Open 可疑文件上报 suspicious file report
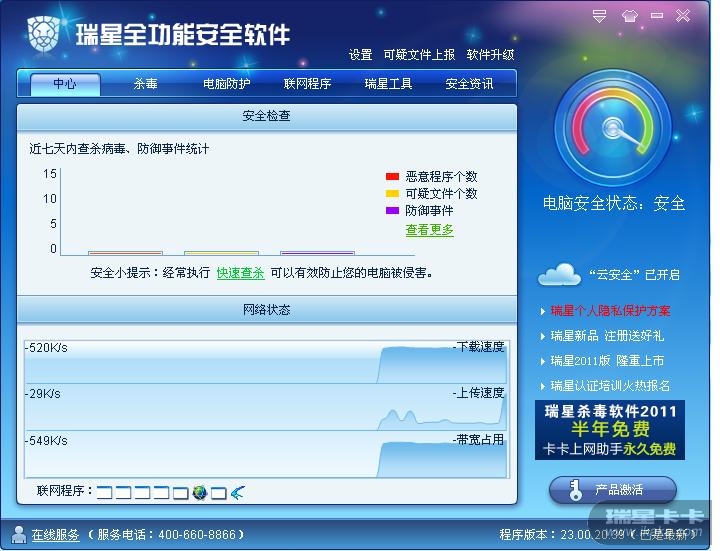 (x=419, y=55)
